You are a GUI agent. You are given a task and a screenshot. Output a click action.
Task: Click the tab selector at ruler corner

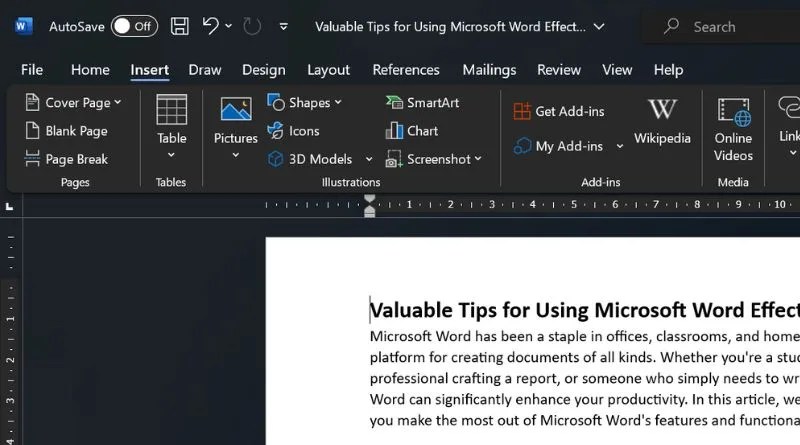(9, 206)
